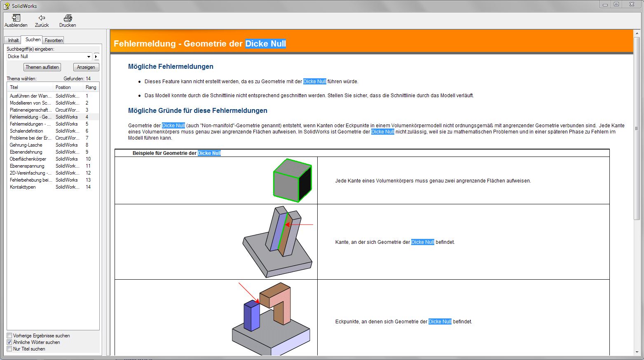Viewport: 644px width, 360px height.
Task: Enable Vorherige Ergebnisse suchen checkbox
Action: coord(9,336)
